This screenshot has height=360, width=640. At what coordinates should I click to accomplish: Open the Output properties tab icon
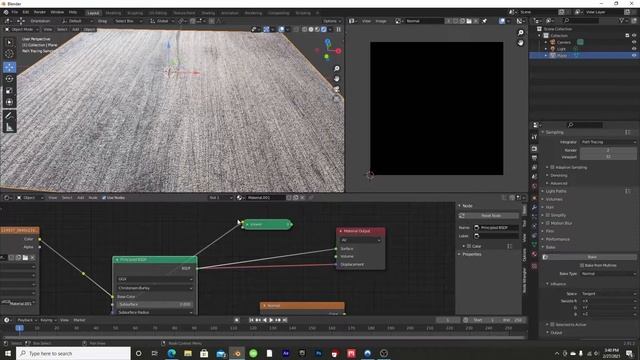(534, 158)
